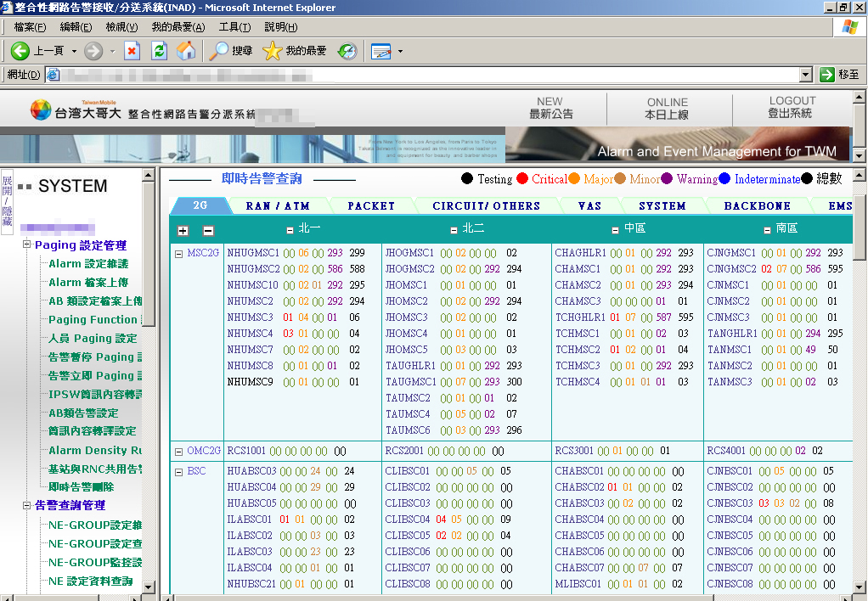Click the collapse-all minus icon in table
868x601 pixels.
pyautogui.click(x=208, y=231)
